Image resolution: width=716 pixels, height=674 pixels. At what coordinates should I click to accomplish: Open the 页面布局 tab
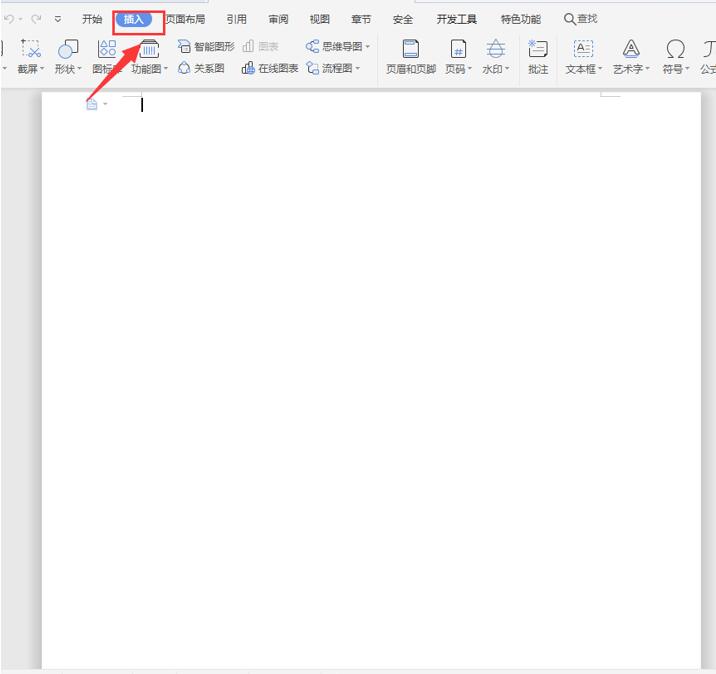pyautogui.click(x=185, y=19)
